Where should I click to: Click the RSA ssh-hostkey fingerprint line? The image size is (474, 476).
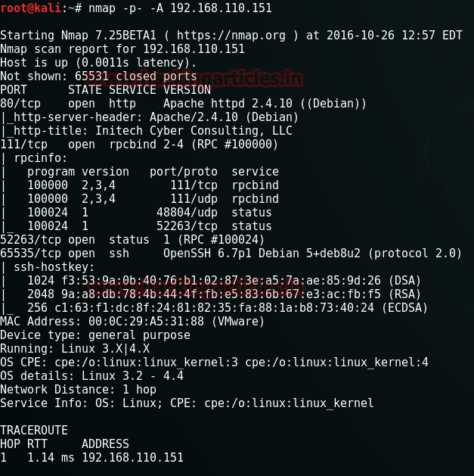(x=225, y=294)
